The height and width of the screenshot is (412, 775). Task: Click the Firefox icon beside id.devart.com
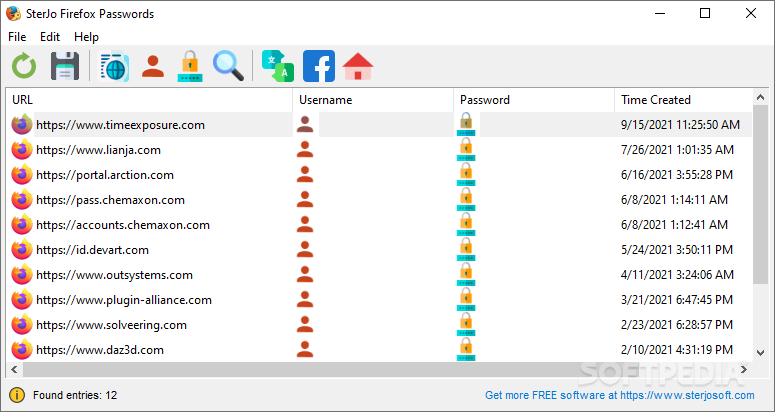tap(22, 250)
